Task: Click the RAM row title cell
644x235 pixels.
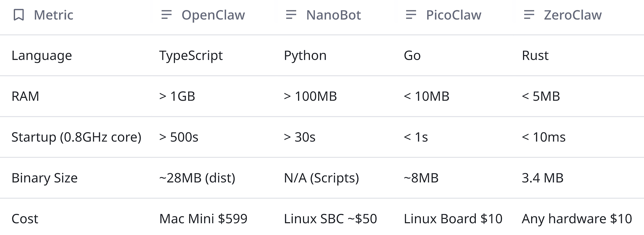Action: (x=25, y=96)
